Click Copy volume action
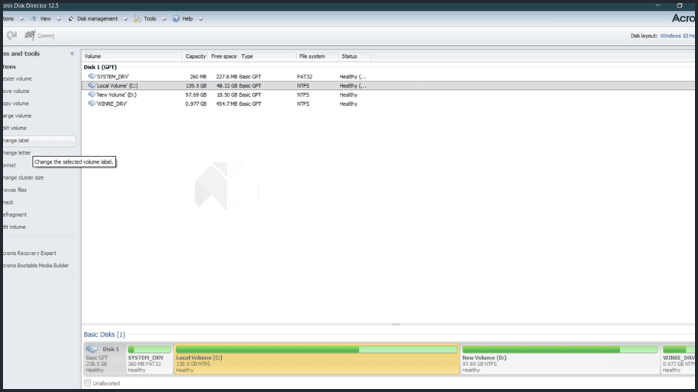The width and height of the screenshot is (698, 392). click(16, 103)
